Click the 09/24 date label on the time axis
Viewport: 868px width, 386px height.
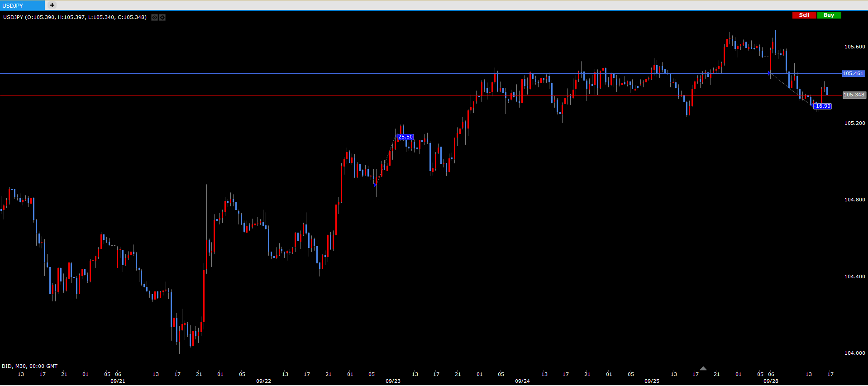[x=522, y=381]
